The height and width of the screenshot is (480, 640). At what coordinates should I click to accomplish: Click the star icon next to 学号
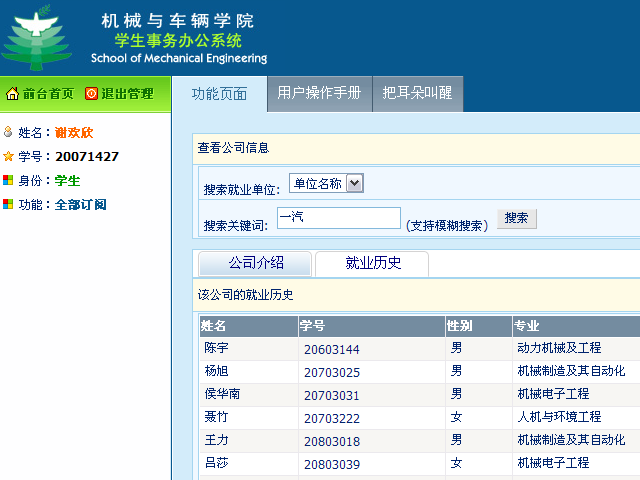coord(9,156)
